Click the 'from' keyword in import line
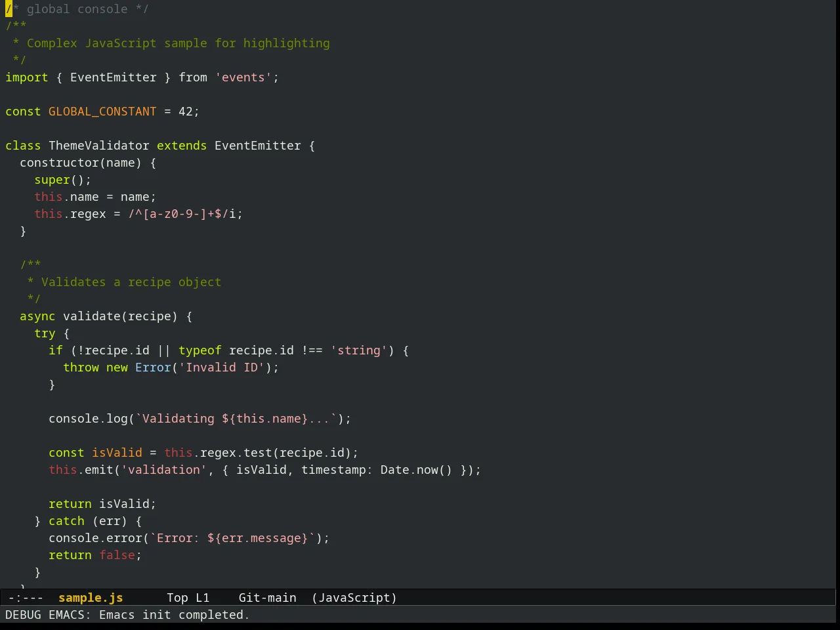The width and height of the screenshot is (840, 630). click(x=193, y=77)
